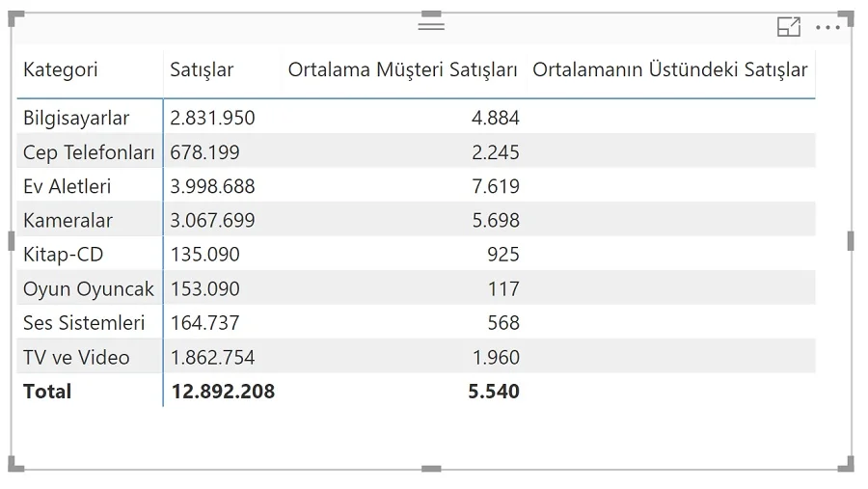This screenshot has width=868, height=489.
Task: Click the bottom-right corner resize handle
Action: click(847, 464)
